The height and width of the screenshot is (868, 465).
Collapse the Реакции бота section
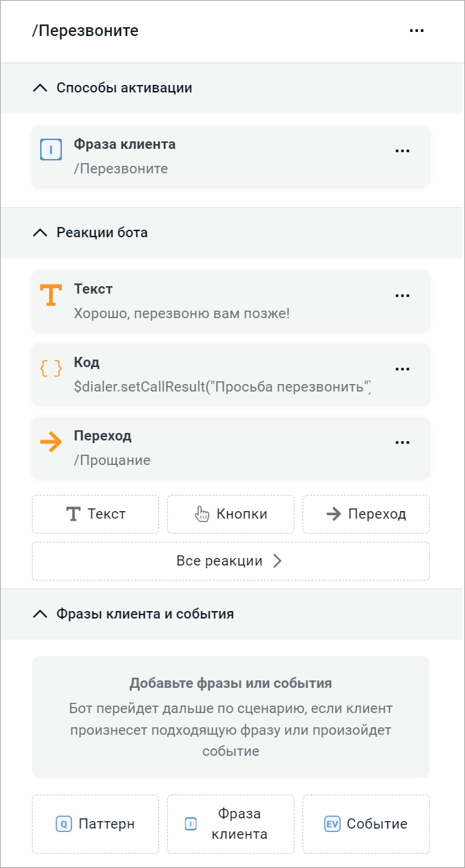pos(39,232)
